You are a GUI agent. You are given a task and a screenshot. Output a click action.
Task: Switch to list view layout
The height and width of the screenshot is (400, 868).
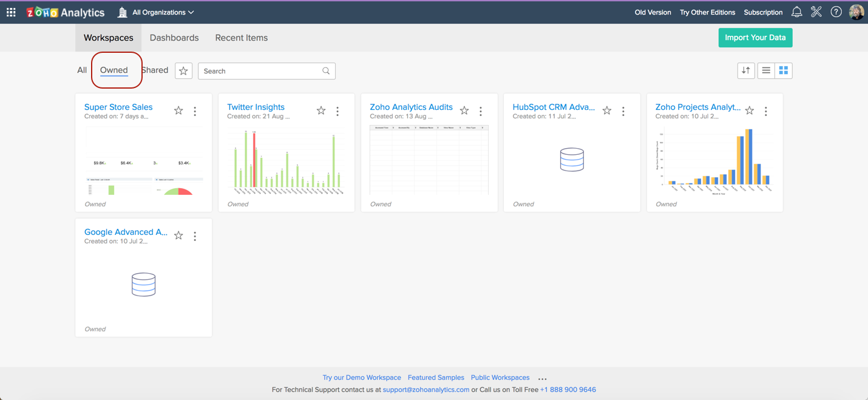[x=766, y=70]
